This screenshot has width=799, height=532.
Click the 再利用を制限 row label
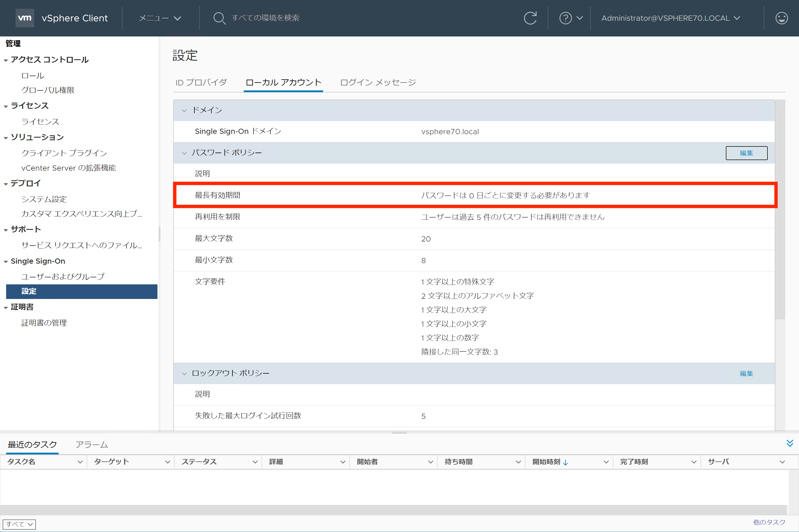coord(217,217)
